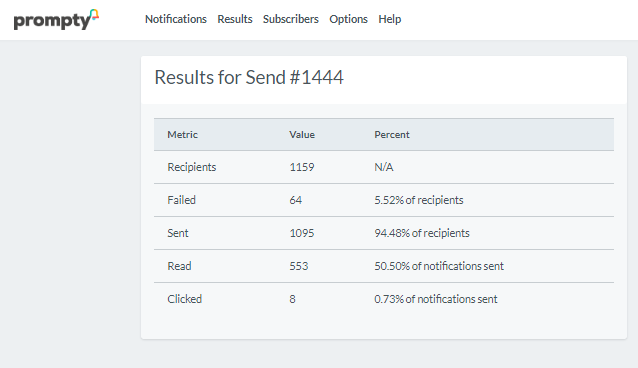
Task: Select the recipients value 1159
Action: (302, 167)
